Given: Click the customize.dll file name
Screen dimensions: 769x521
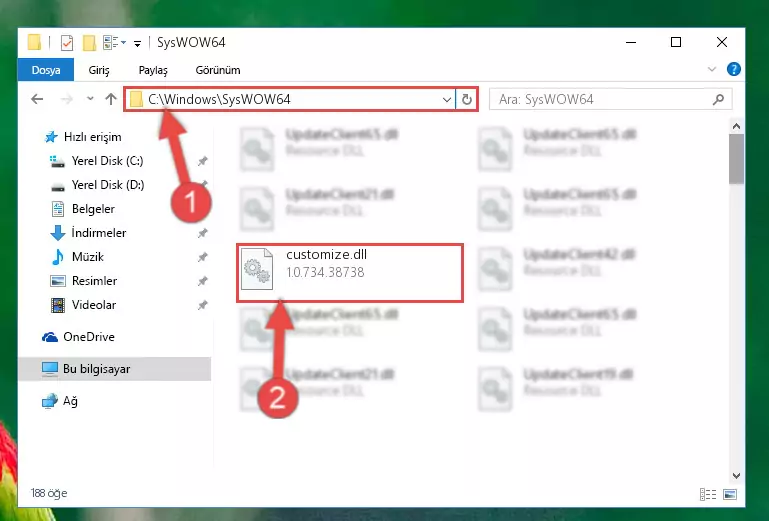Looking at the screenshot, I should coord(327,255).
